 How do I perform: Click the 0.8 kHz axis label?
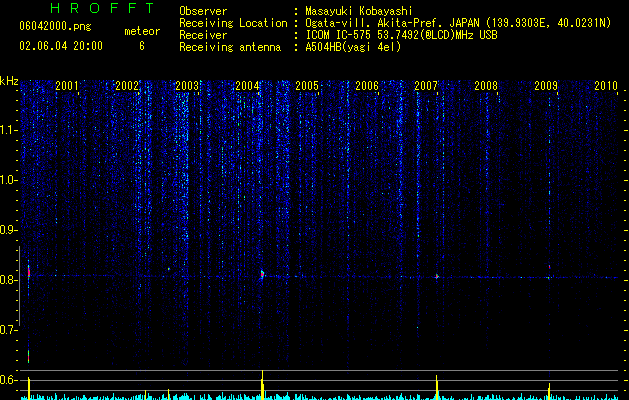point(9,280)
